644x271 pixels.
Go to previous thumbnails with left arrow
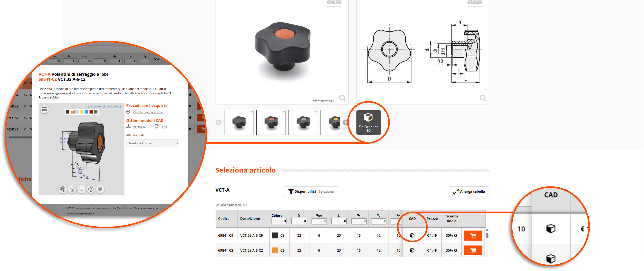(219, 122)
